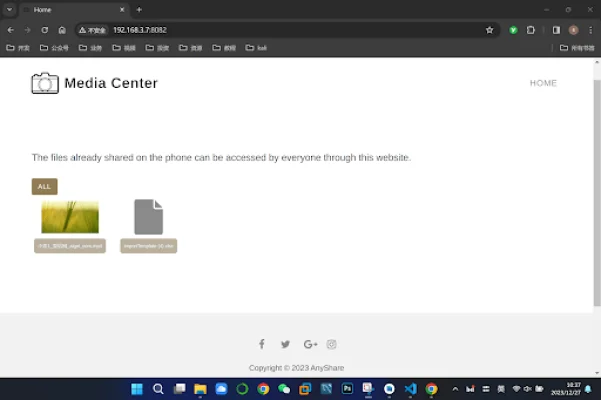Toggle the browser side panel
Image resolution: width=601 pixels, height=400 pixels.
[x=556, y=30]
